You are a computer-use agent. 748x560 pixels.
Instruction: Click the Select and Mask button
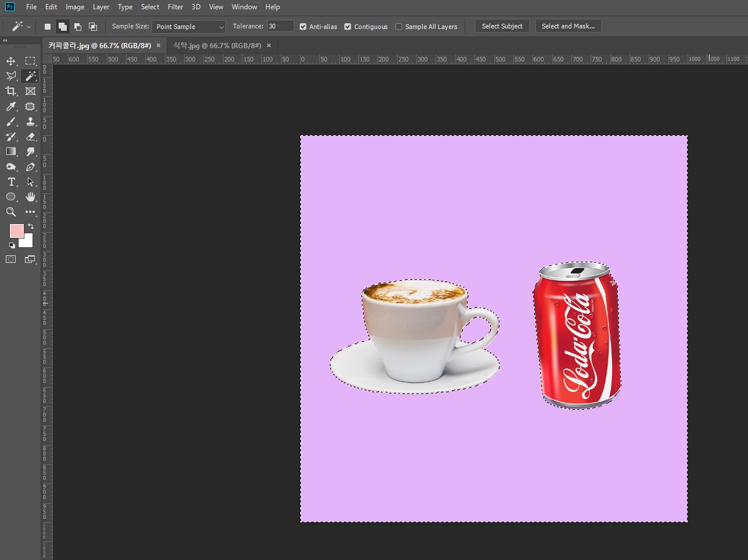[568, 26]
